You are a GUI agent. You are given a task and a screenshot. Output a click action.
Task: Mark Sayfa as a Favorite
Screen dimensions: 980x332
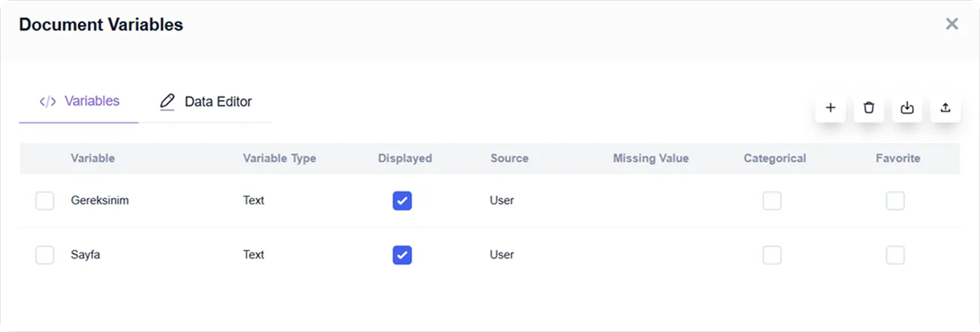point(895,255)
